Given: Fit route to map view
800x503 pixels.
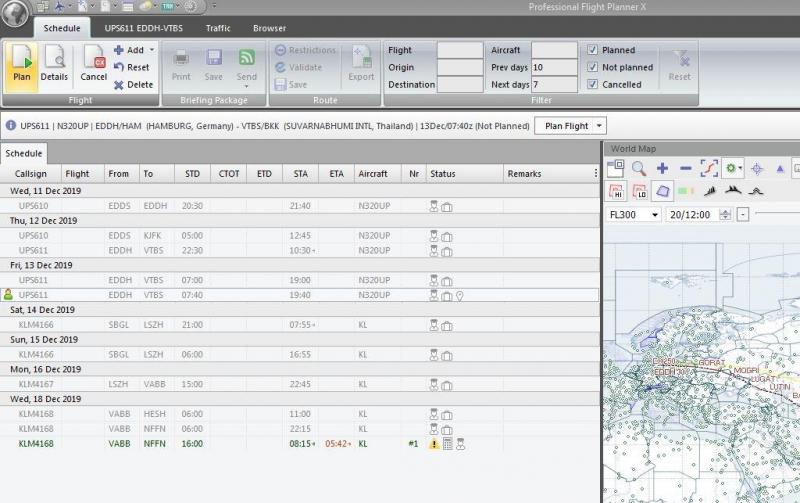Looking at the screenshot, I should [709, 169].
